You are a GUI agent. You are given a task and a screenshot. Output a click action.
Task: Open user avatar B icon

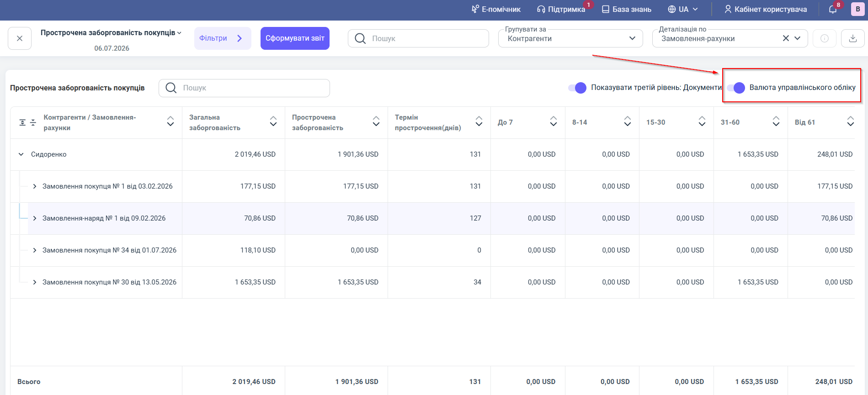857,9
